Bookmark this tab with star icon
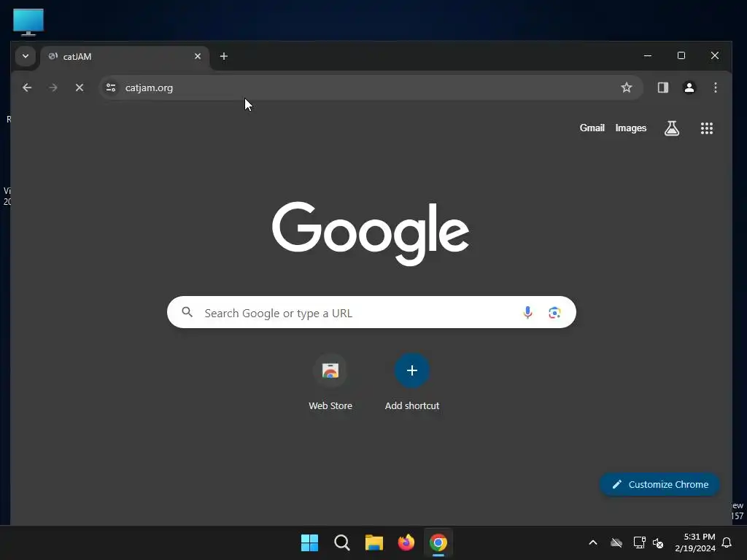The image size is (747, 560). (x=627, y=87)
